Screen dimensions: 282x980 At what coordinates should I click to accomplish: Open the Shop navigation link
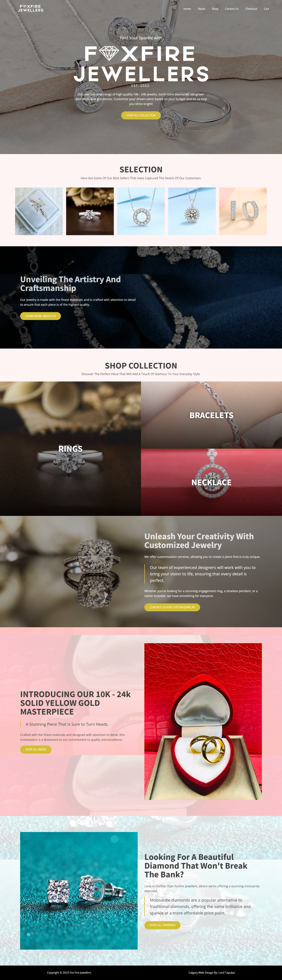click(215, 9)
